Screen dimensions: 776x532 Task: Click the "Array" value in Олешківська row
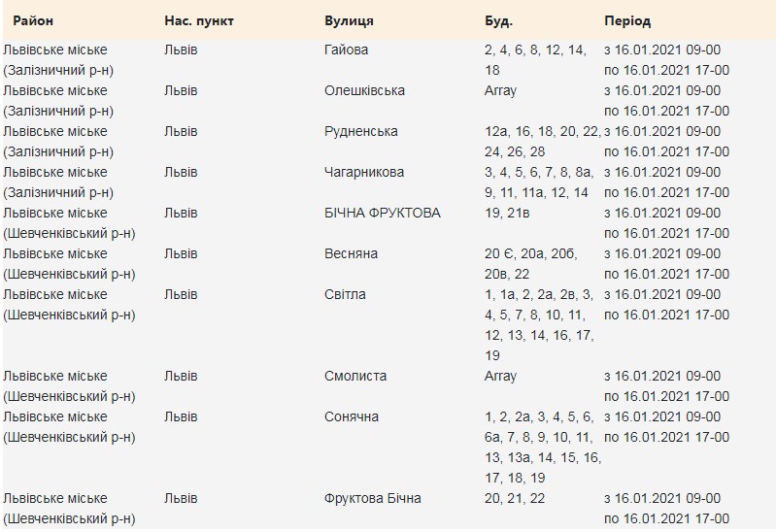point(500,90)
